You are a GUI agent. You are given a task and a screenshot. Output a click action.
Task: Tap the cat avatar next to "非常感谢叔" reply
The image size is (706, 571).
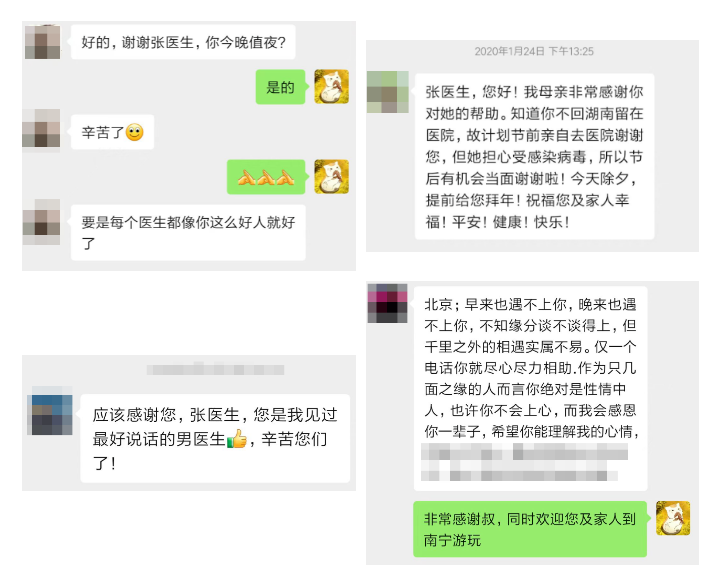[673, 518]
